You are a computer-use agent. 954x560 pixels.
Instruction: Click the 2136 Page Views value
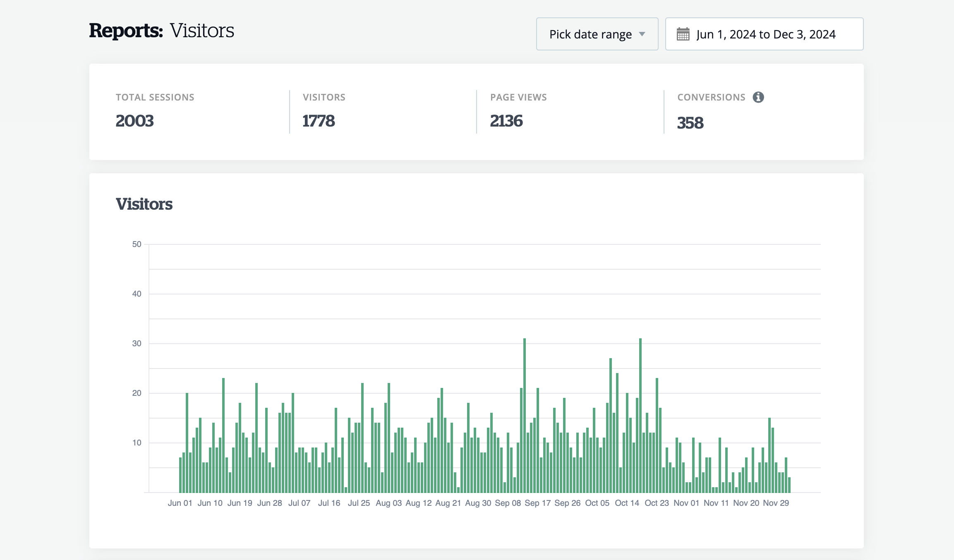pos(506,121)
